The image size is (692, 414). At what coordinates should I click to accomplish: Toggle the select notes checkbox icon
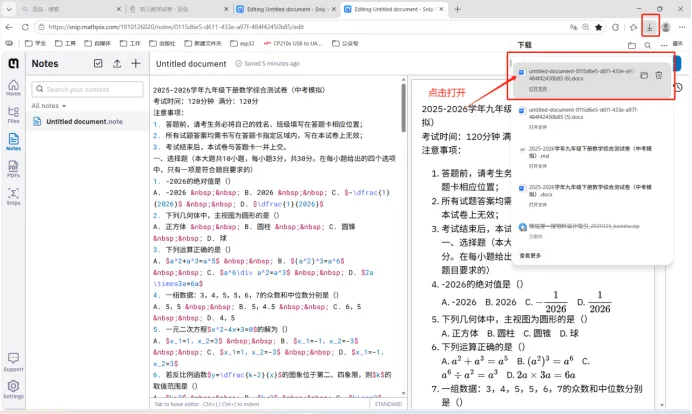(98, 64)
